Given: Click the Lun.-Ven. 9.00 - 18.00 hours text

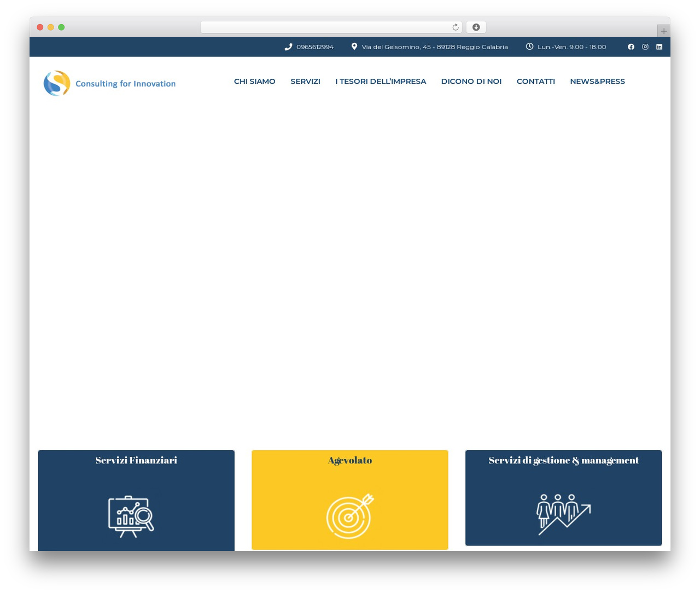Looking at the screenshot, I should [572, 47].
